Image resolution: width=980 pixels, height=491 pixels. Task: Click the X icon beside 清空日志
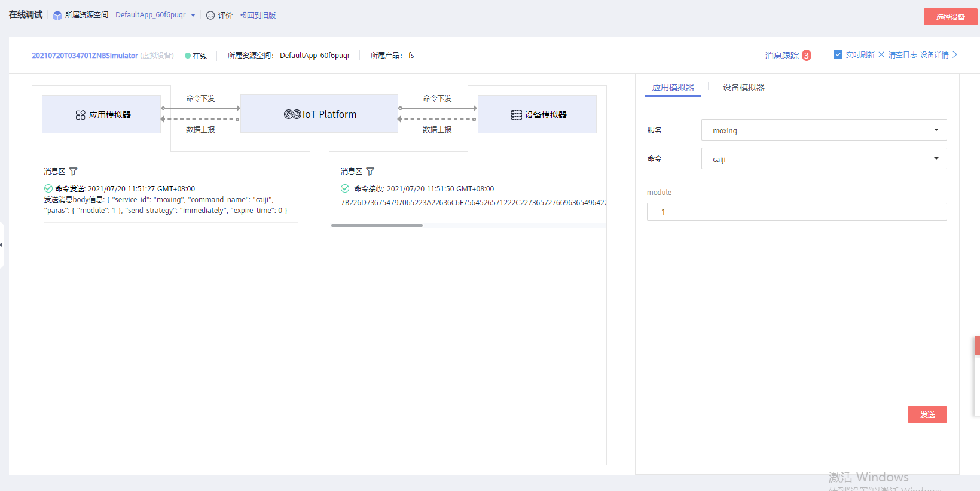tap(881, 54)
